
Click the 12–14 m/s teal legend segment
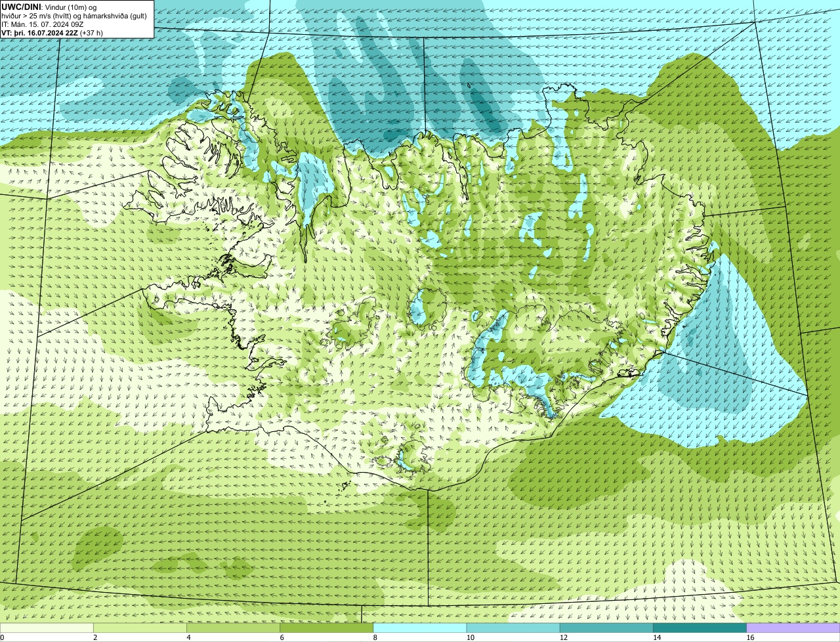point(606,628)
